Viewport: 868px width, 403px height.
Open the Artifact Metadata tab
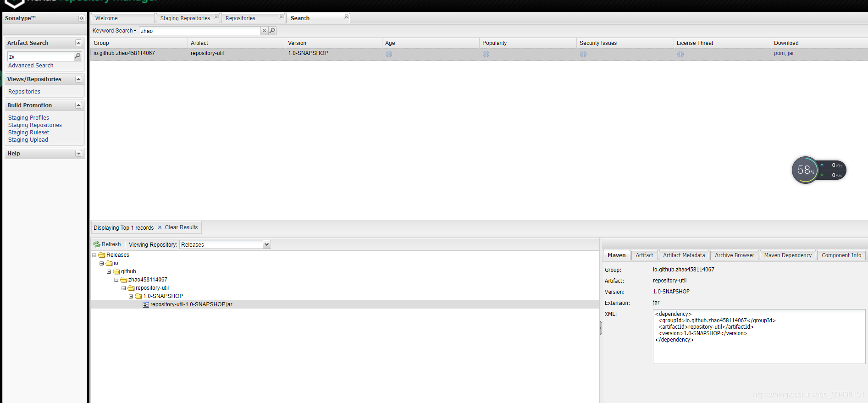click(684, 255)
